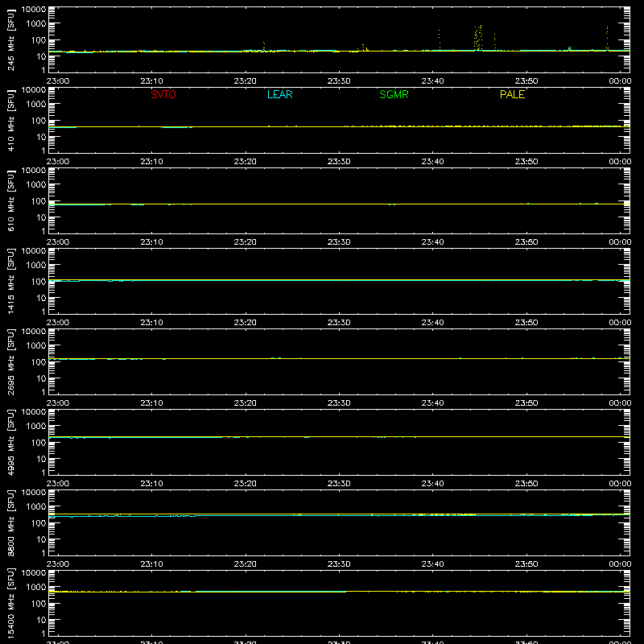Click the 23:10 time label below 410 MHz plot
Image resolution: width=644 pixels, height=644 pixels.
click(151, 162)
